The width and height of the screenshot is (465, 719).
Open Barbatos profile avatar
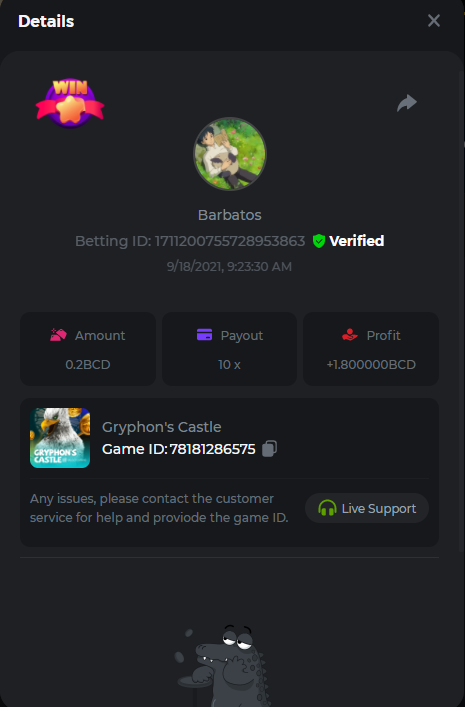pos(229,154)
